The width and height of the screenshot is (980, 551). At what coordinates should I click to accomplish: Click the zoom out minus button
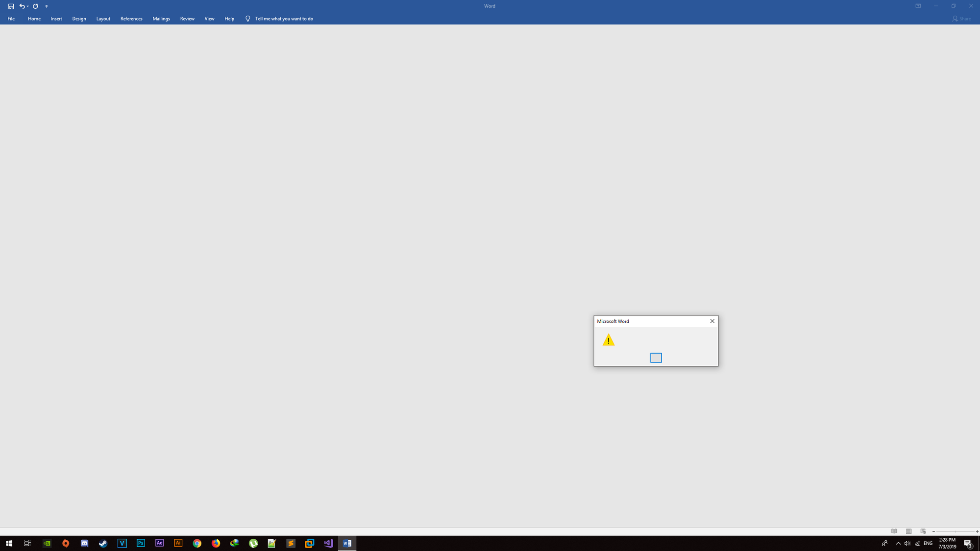(933, 531)
